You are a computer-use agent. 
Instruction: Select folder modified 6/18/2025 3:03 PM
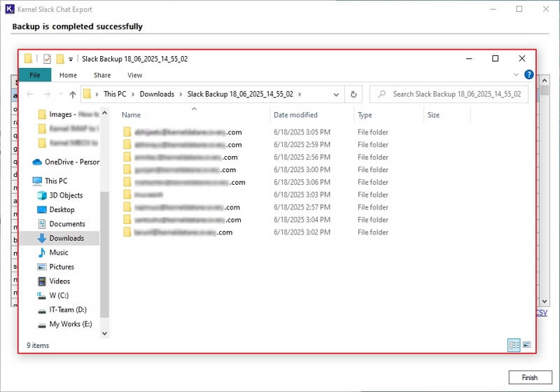(255, 195)
